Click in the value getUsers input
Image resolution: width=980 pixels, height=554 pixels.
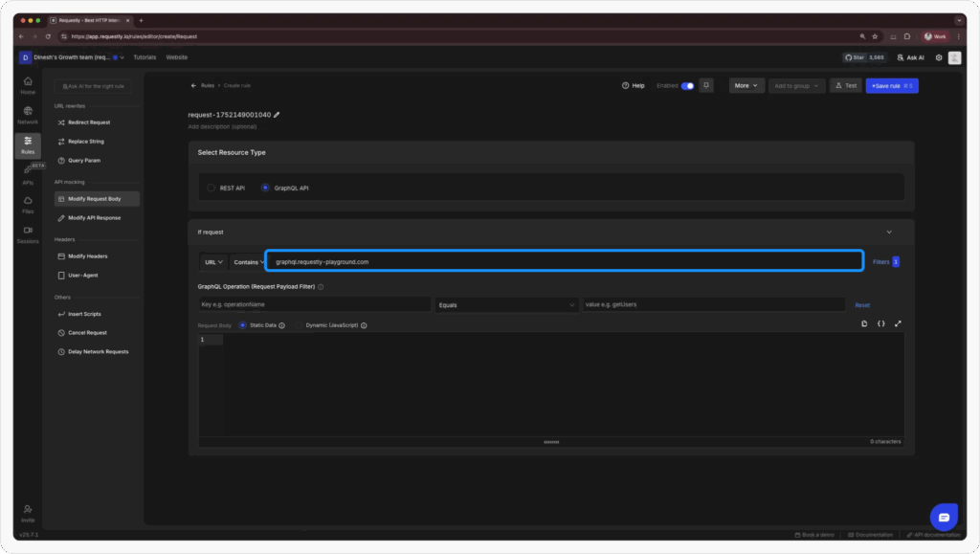click(x=714, y=305)
